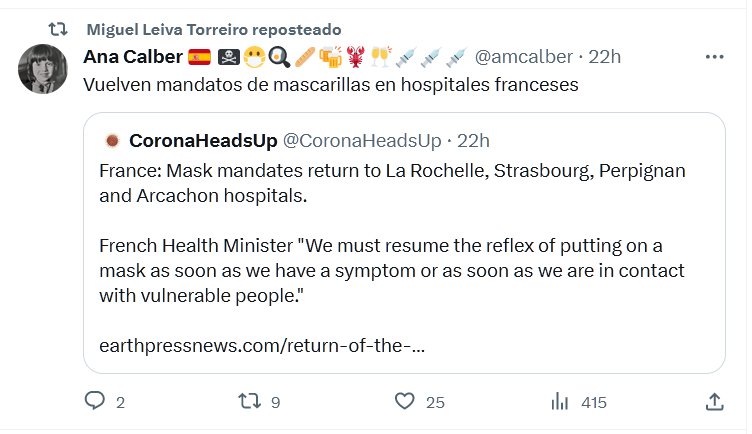Like the tweet with the heart icon

[404, 402]
